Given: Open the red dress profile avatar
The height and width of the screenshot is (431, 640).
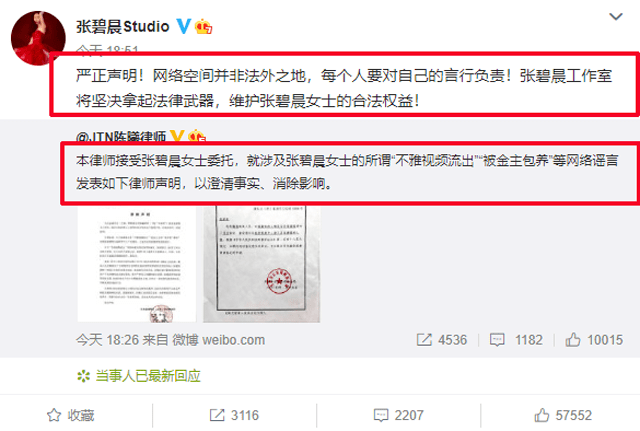Looking at the screenshot, I should click(x=38, y=38).
